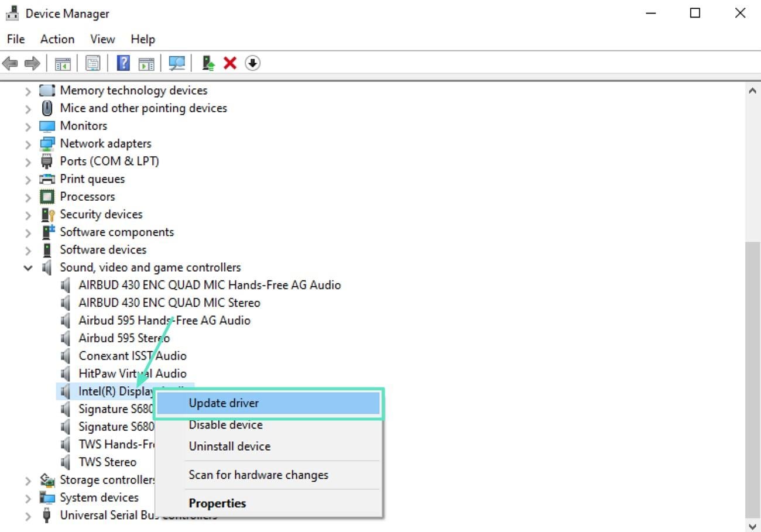Expand the Security devices node
This screenshot has height=532, width=761.
click(28, 214)
